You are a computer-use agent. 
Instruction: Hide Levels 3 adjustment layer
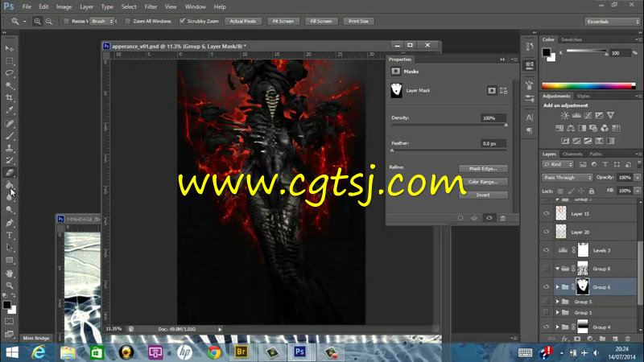coord(547,250)
